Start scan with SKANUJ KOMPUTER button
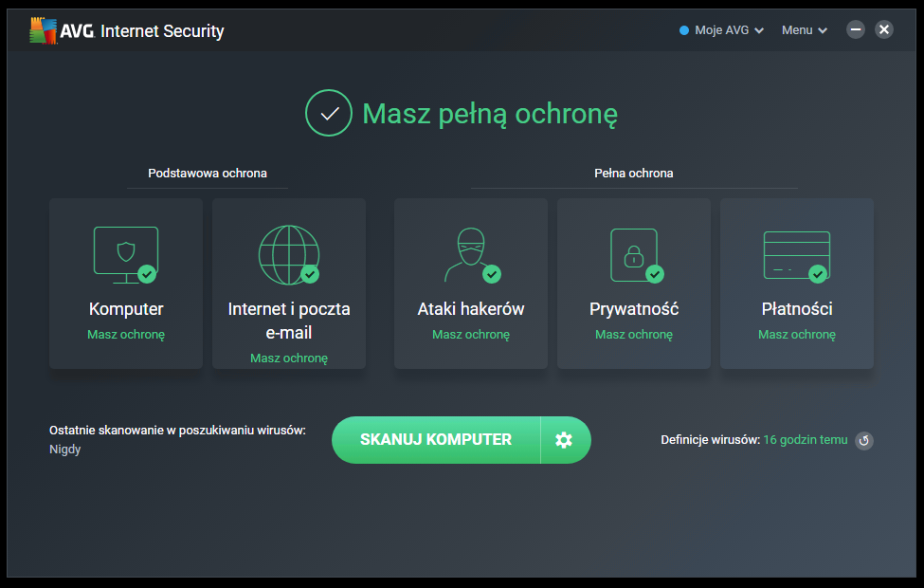The image size is (924, 588). click(436, 440)
